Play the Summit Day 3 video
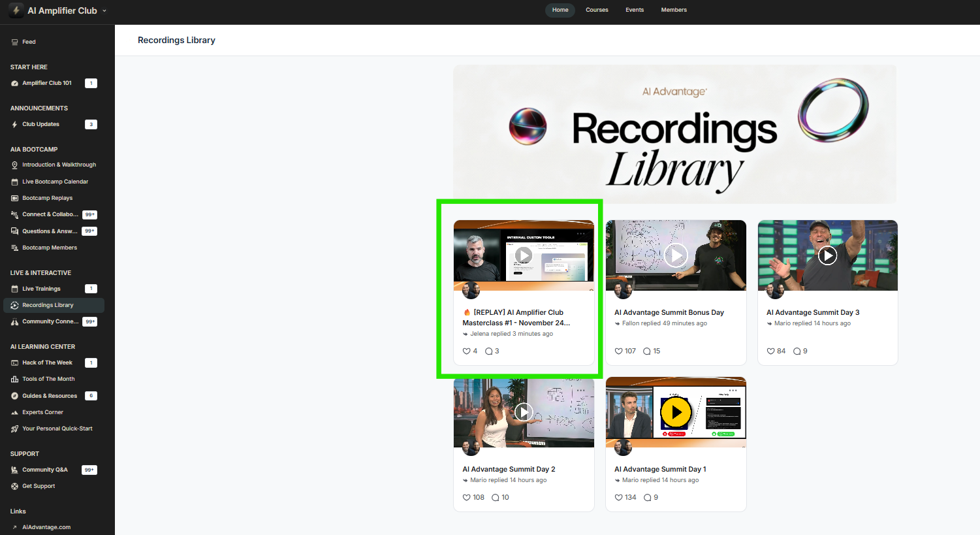980x535 pixels. [x=828, y=255]
